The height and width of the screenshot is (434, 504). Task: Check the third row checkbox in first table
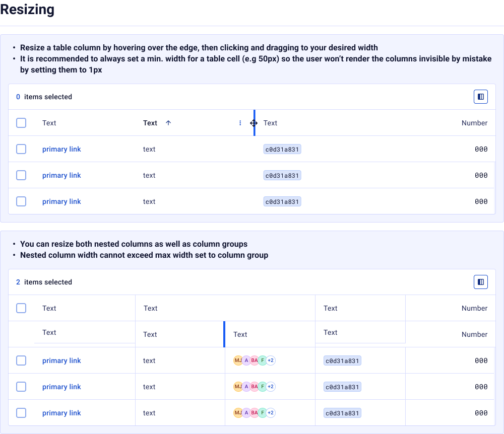[x=21, y=201]
